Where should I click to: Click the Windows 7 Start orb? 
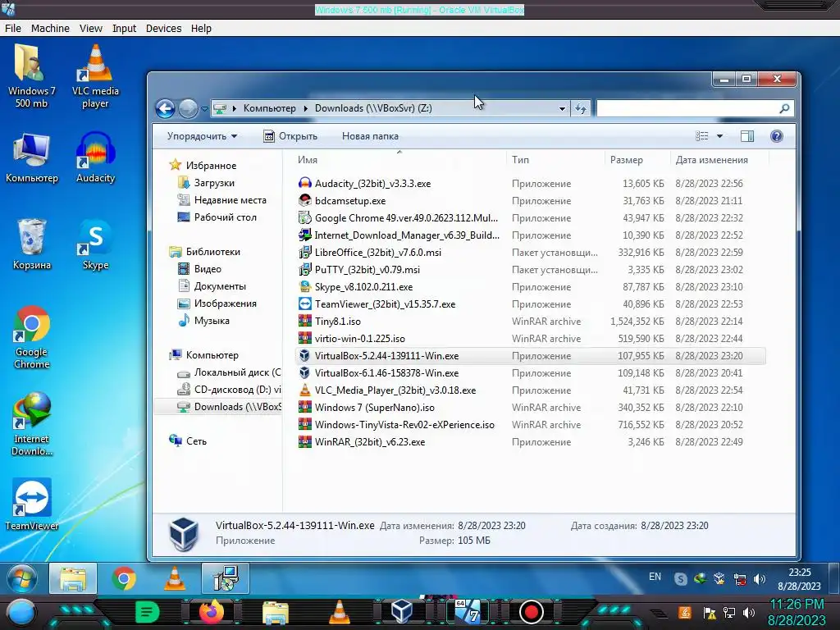point(22,578)
